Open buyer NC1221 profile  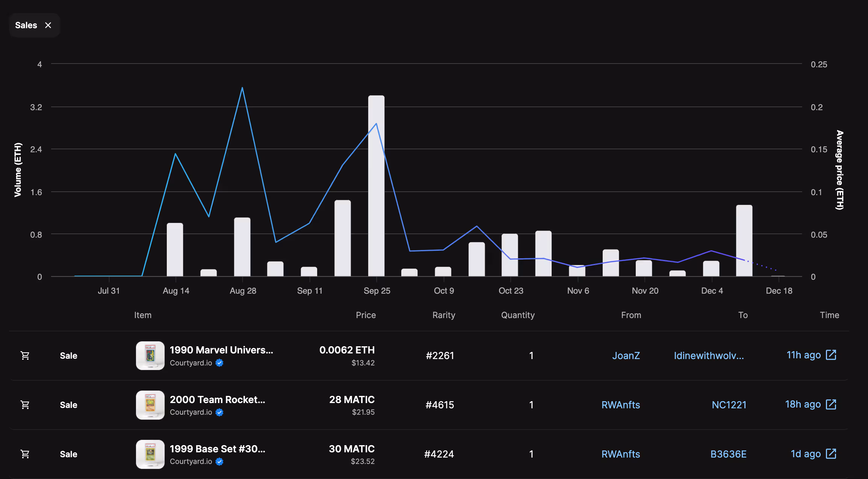click(729, 405)
